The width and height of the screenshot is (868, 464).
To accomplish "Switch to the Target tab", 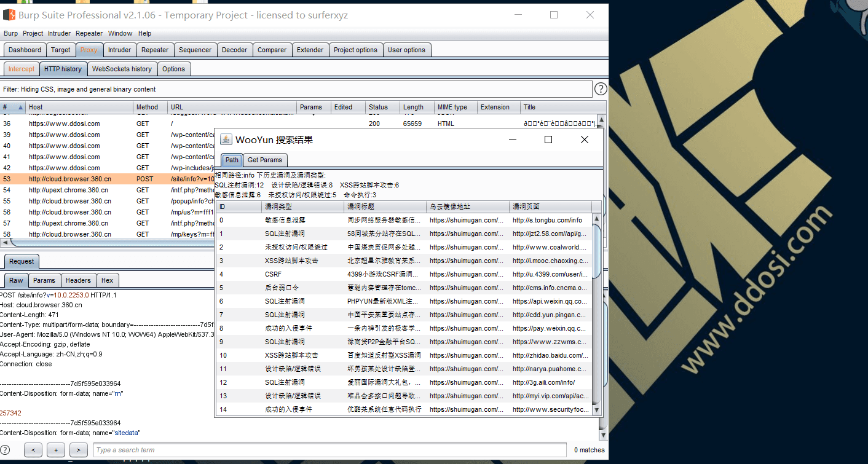I will tap(61, 50).
